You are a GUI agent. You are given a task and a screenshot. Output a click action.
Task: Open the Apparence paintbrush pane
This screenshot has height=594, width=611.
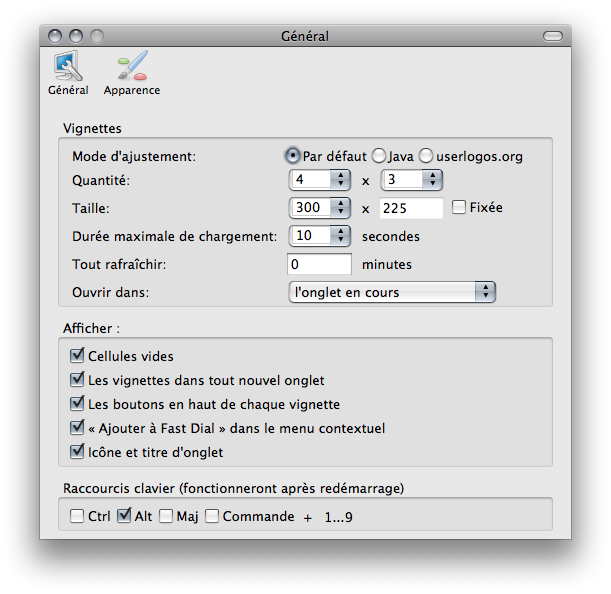coord(132,73)
